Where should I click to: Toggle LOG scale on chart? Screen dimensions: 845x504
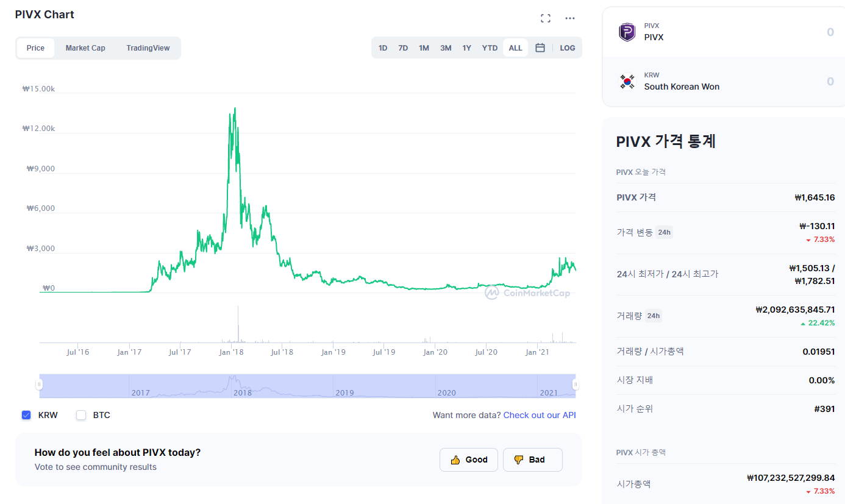567,48
